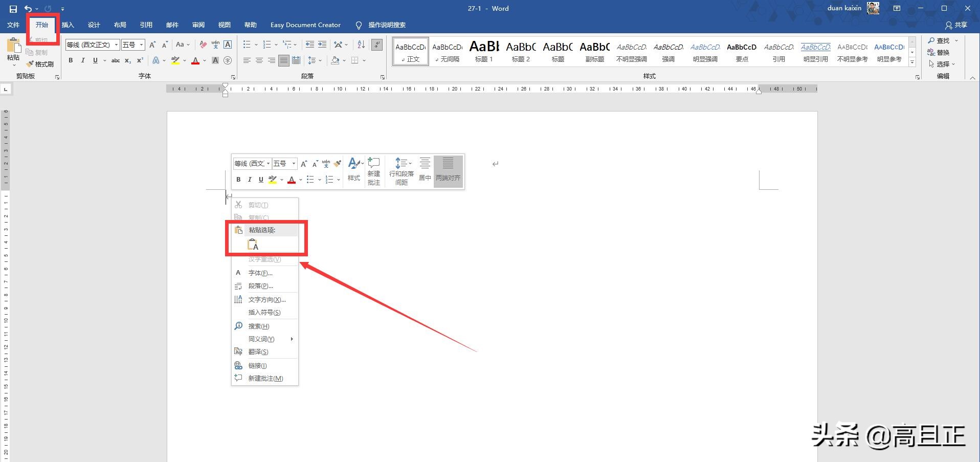Click the 共享 share button
Image resolution: width=980 pixels, height=462 pixels.
956,25
